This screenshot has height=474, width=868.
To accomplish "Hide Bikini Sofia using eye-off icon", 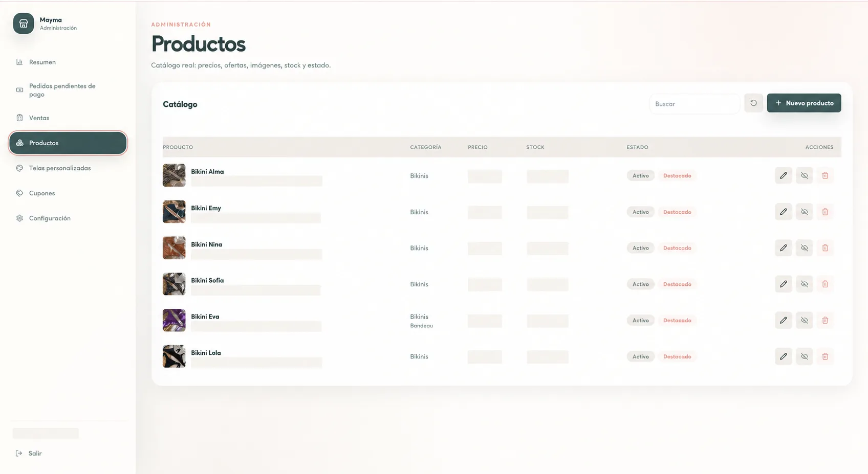I will [x=805, y=284].
